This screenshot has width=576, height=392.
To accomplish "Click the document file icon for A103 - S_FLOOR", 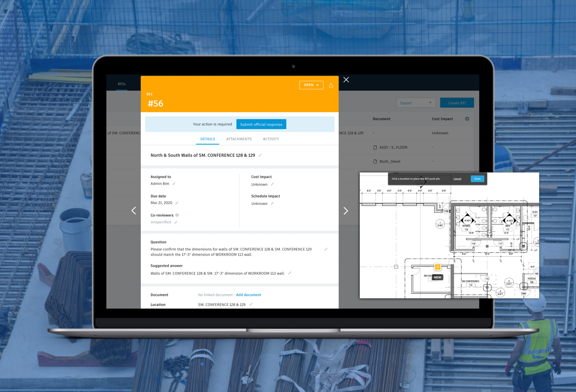I will (375, 147).
